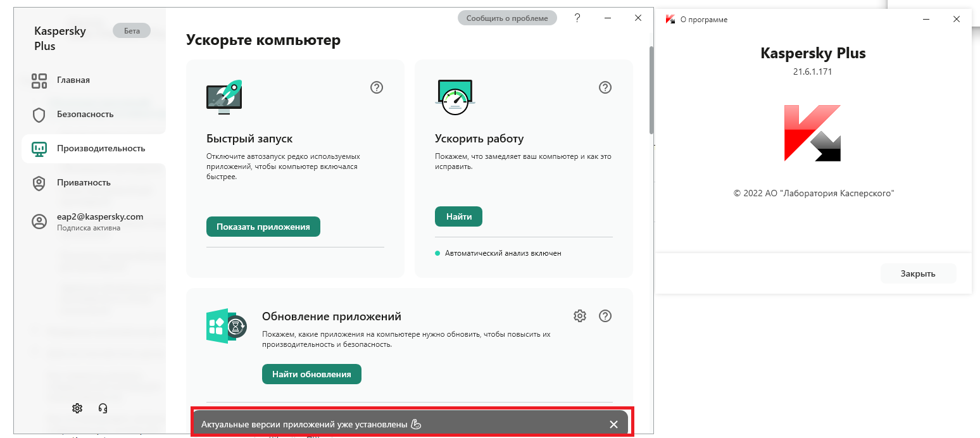
Task: Open the Приватность section icon
Action: click(39, 183)
